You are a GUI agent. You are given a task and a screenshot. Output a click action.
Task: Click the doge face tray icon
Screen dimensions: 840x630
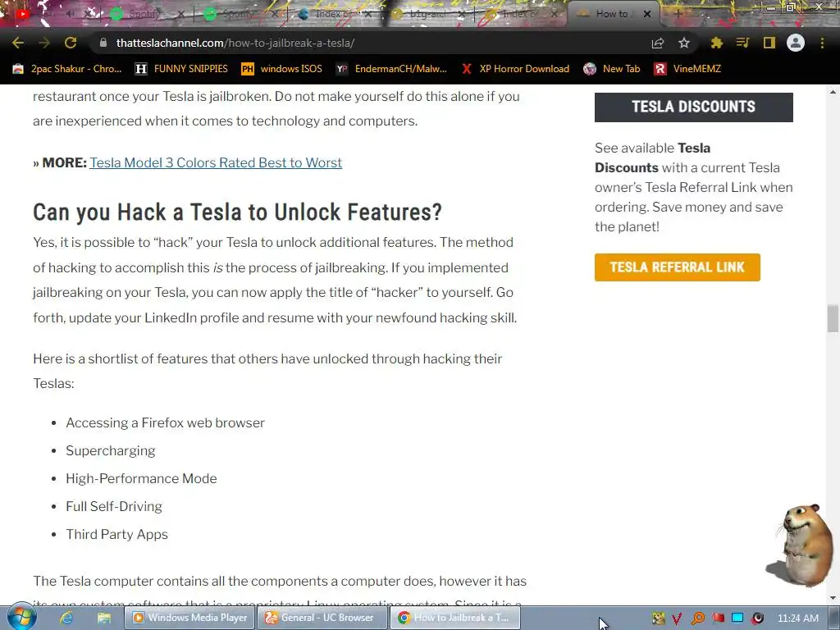coord(659,618)
